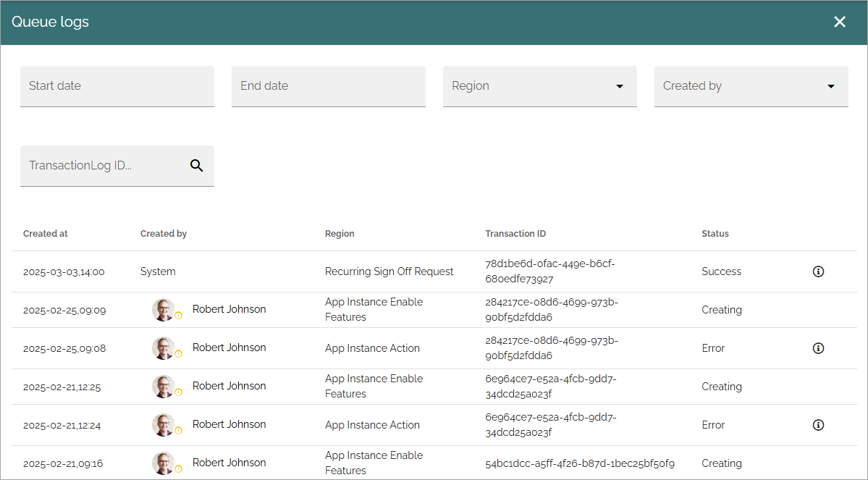Open info icon for 2025-02-21,12:24 Error row

[818, 425]
